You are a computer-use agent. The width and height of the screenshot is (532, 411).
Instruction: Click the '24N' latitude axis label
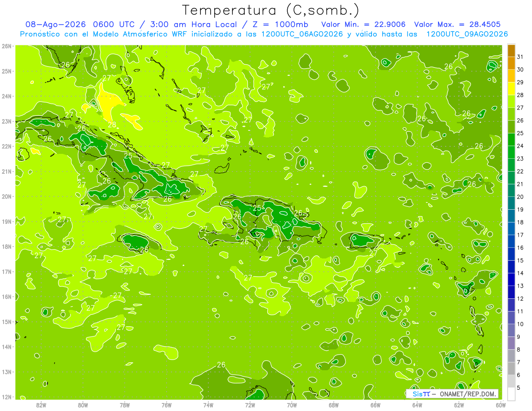[x=7, y=96]
